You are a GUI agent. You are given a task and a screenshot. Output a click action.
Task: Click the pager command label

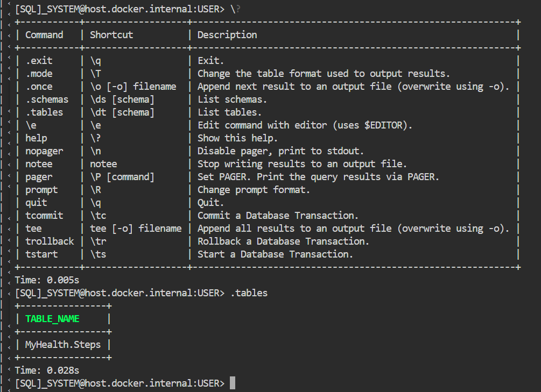pyautogui.click(x=39, y=176)
